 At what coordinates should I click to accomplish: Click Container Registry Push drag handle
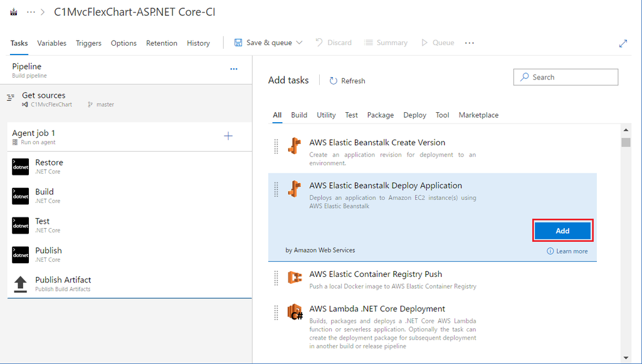click(276, 278)
